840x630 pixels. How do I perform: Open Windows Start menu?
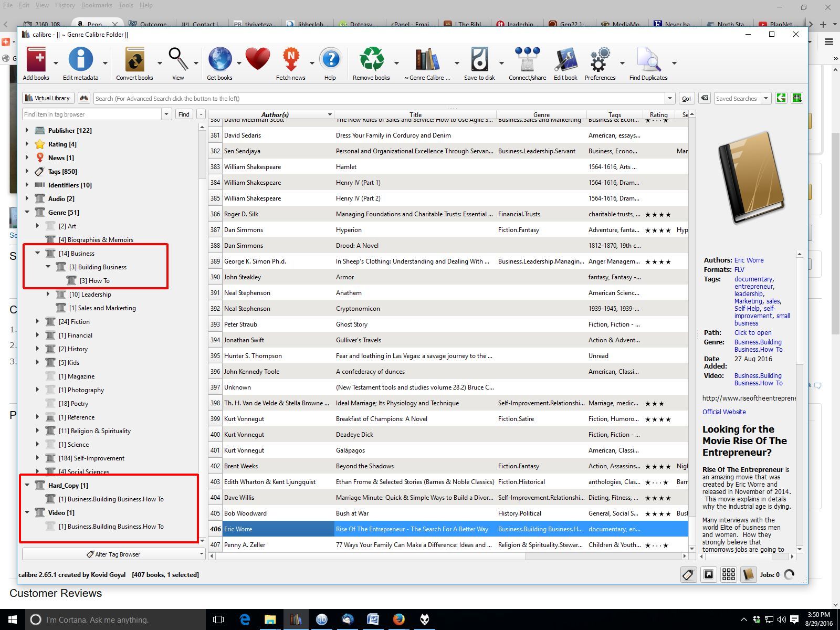tap(13, 619)
